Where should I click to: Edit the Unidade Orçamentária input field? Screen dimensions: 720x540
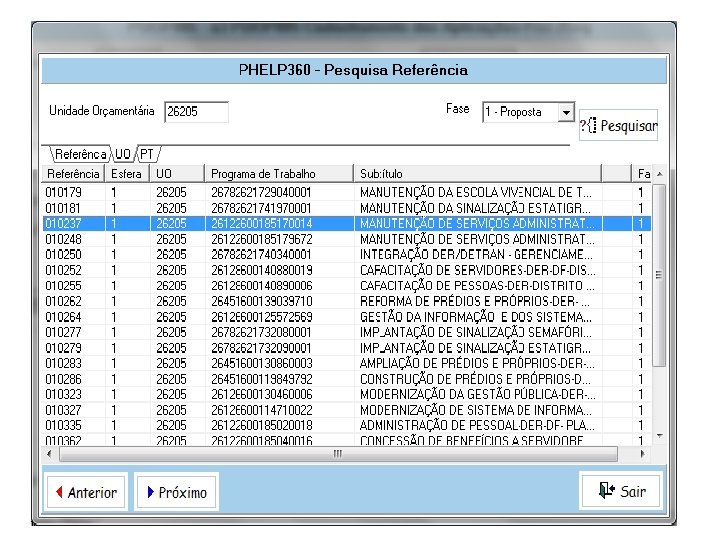(196, 112)
